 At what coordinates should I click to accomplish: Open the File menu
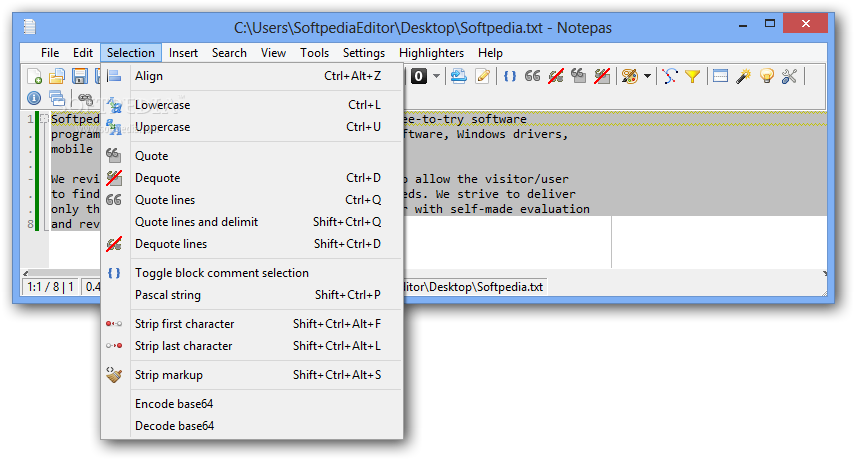tap(50, 53)
